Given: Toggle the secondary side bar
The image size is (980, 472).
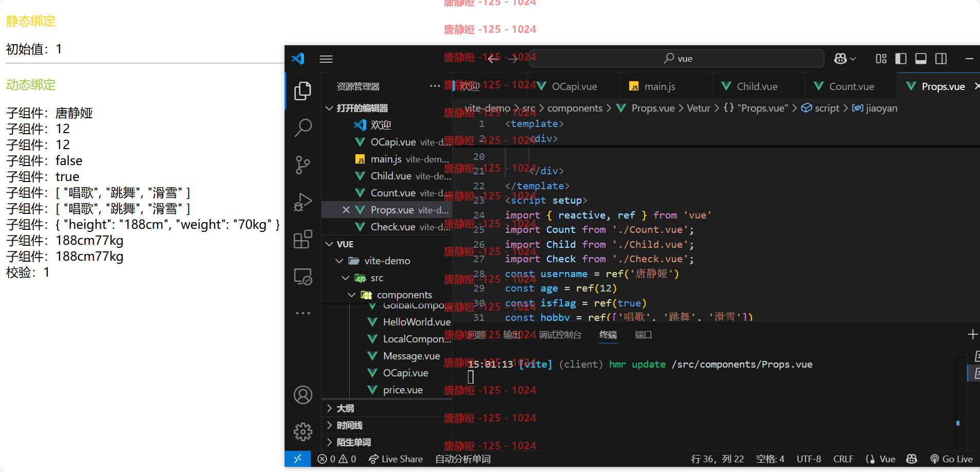Looking at the screenshot, I should coord(941,59).
